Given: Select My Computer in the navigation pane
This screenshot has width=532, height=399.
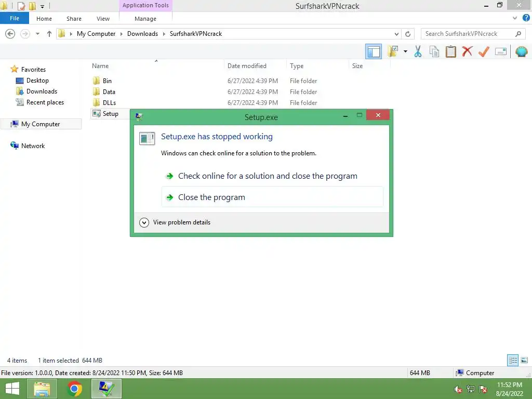Looking at the screenshot, I should [41, 124].
